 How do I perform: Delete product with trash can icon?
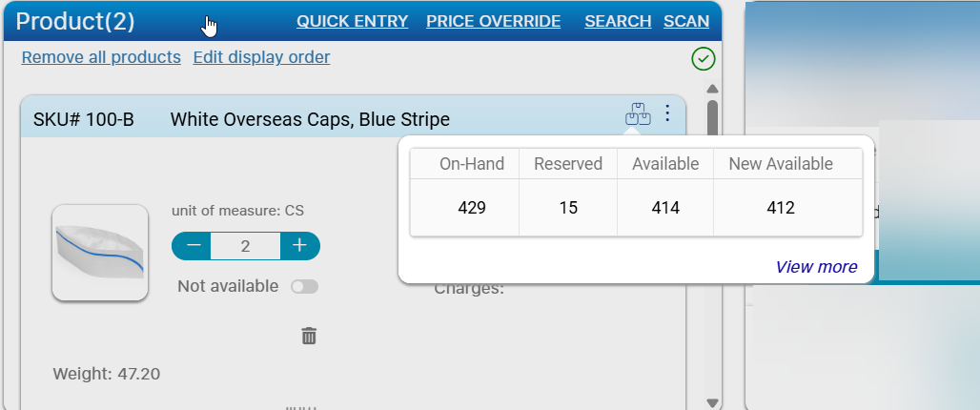tap(309, 336)
